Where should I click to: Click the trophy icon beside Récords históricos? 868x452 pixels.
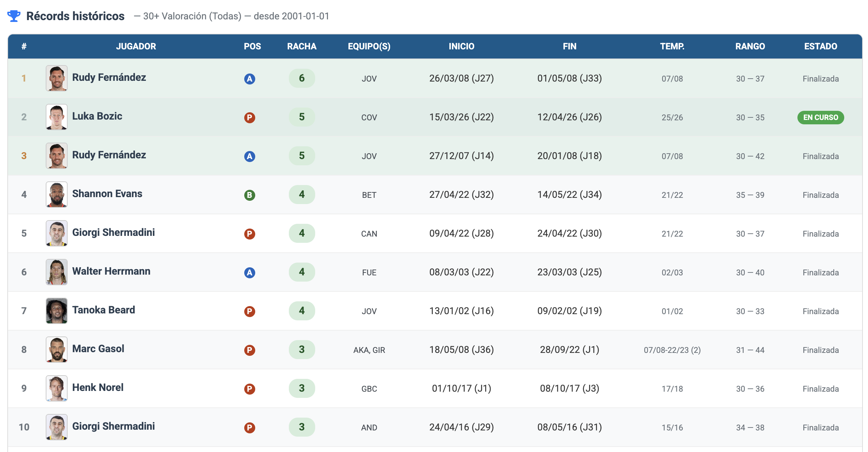pos(14,16)
